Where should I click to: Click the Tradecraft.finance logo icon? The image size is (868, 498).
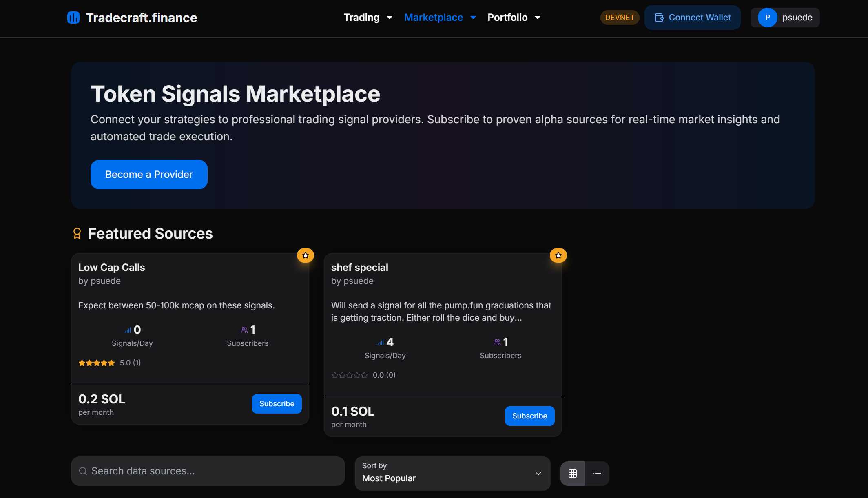(73, 18)
